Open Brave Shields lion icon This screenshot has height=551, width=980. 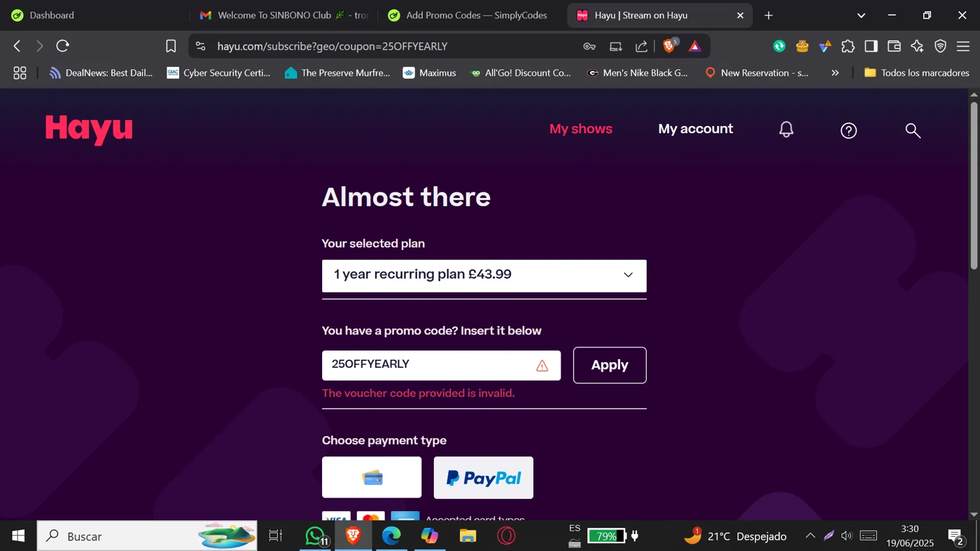tap(670, 46)
